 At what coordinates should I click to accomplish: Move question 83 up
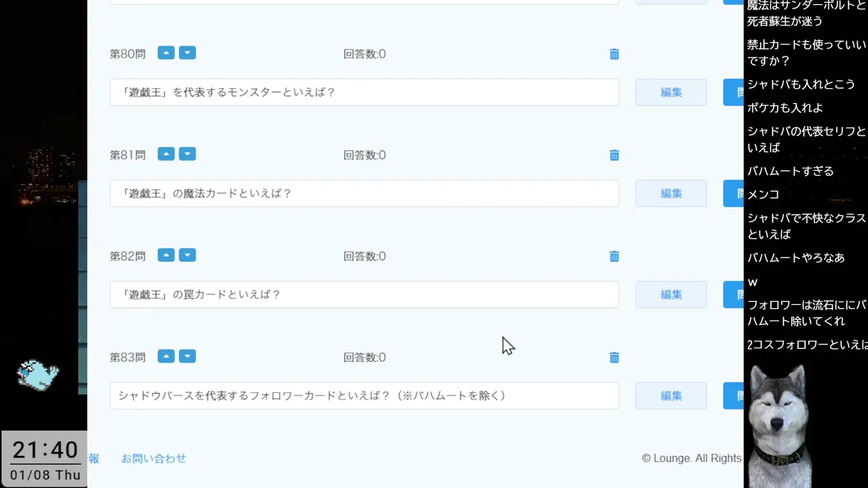coord(166,356)
